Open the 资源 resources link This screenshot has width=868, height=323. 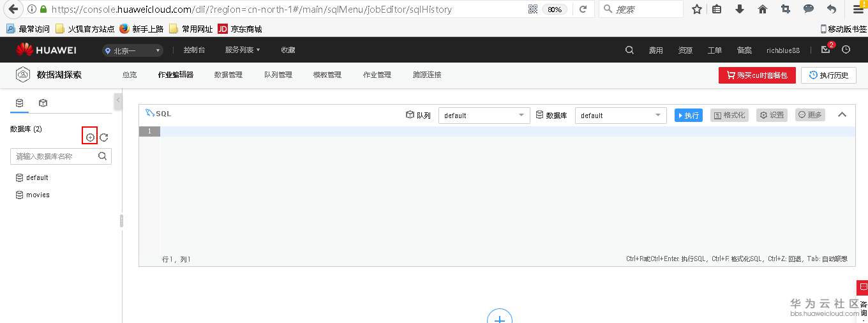pos(685,50)
